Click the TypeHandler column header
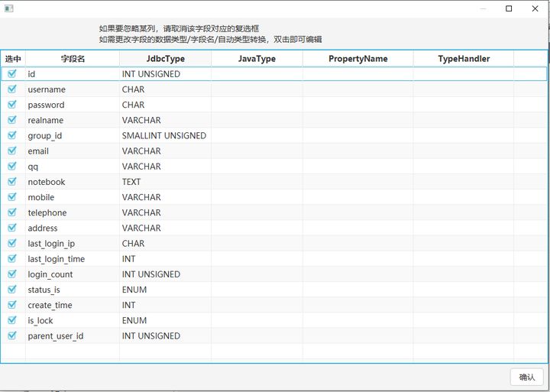The image size is (550, 392). 464,59
